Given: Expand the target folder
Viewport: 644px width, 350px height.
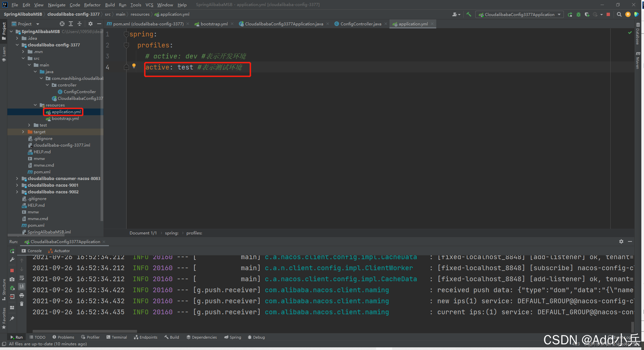Looking at the screenshot, I should click(x=23, y=132).
